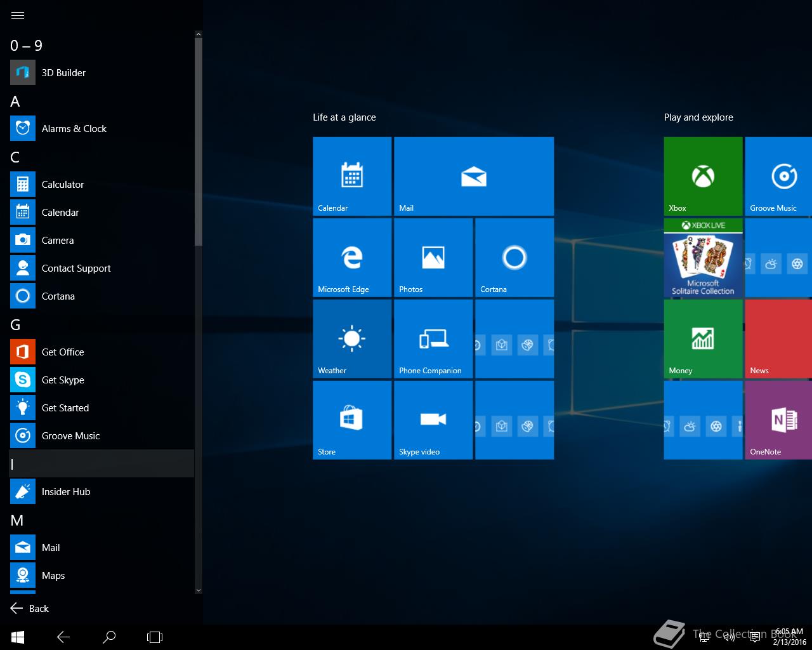
Task: Open Mail from the apps list
Action: (x=101, y=547)
